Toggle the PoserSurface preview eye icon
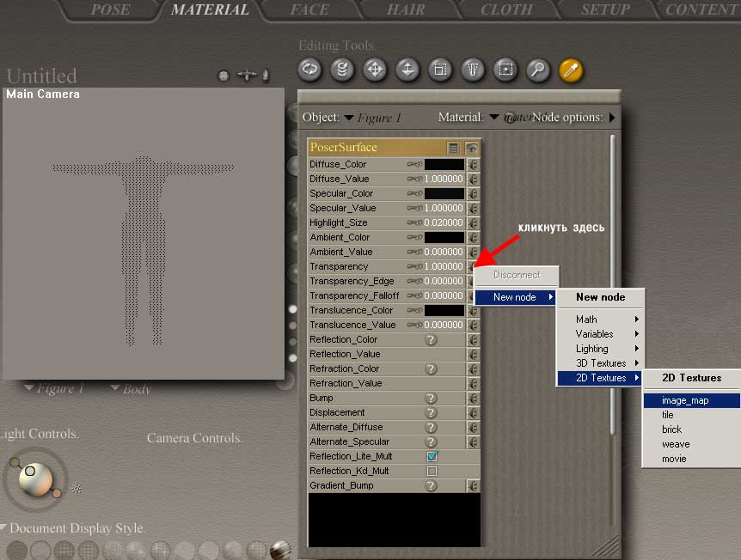Image resolution: width=741 pixels, height=560 pixels. tap(472, 148)
